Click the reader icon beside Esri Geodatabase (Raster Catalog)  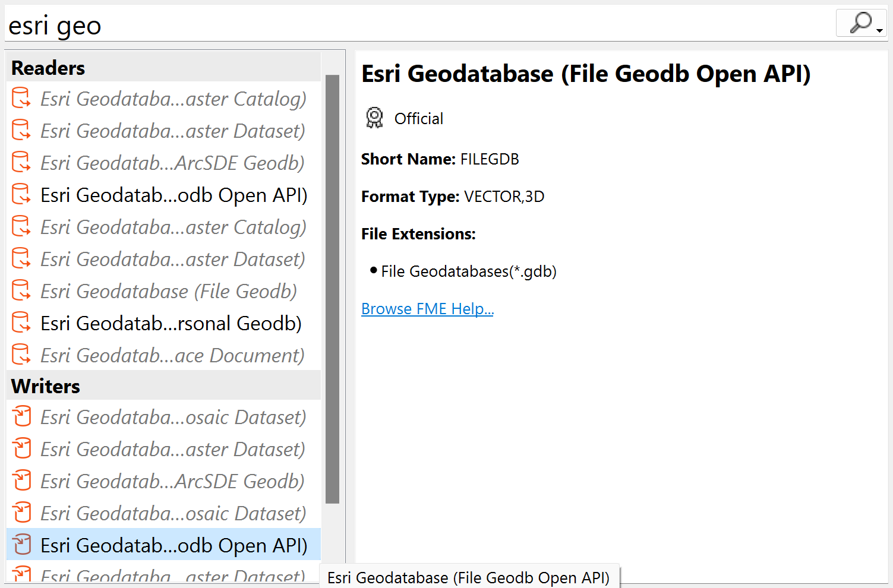[21, 98]
